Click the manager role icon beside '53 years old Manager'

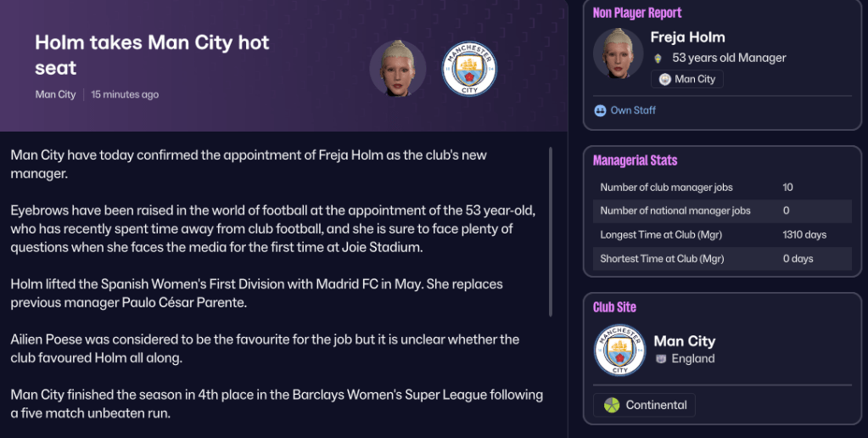[x=658, y=59]
